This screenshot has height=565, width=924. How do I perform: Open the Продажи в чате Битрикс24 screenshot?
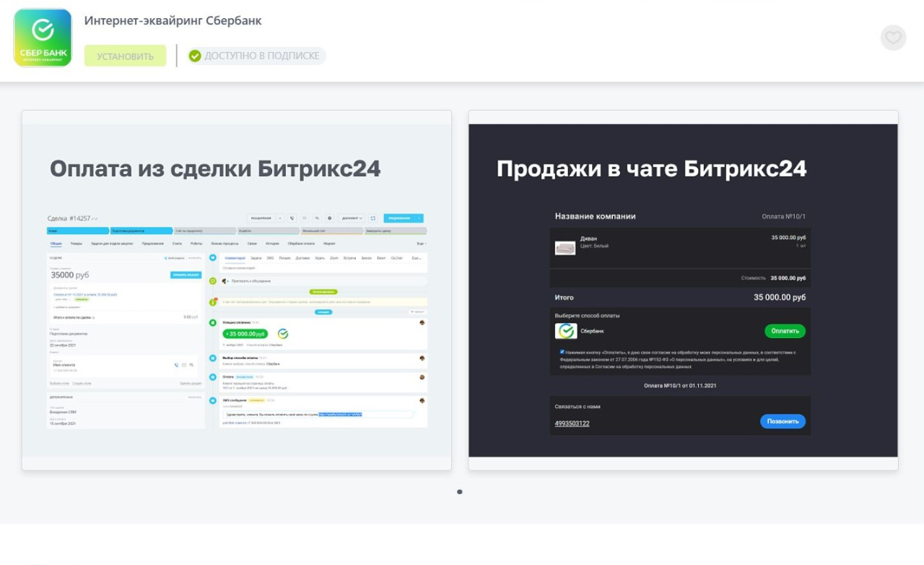683,290
